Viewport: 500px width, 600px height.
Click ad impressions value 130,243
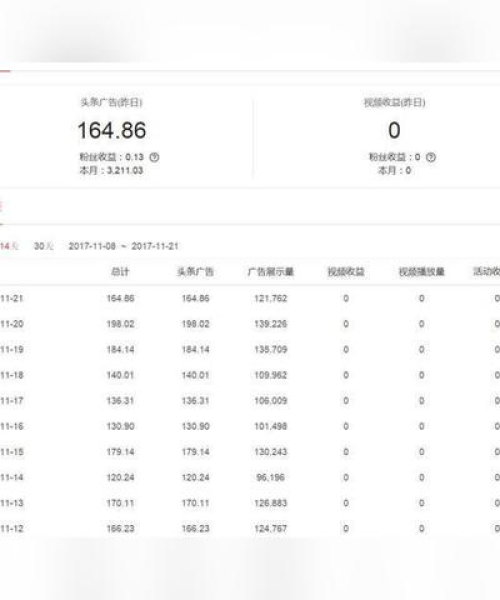click(x=270, y=452)
